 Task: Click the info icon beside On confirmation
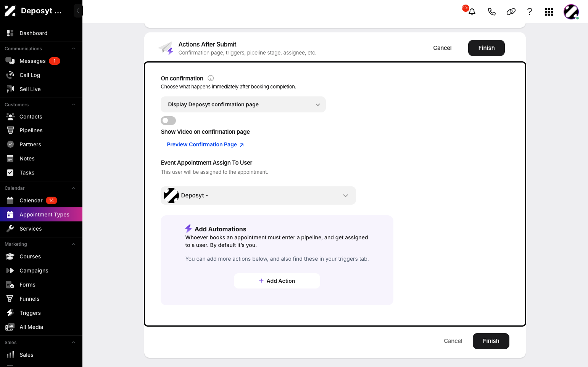tap(211, 78)
